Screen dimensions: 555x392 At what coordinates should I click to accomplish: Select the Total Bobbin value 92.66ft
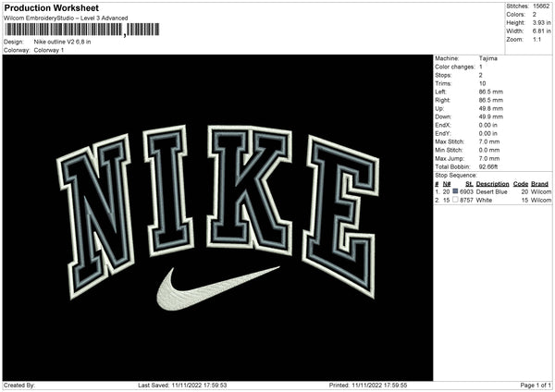(x=488, y=166)
